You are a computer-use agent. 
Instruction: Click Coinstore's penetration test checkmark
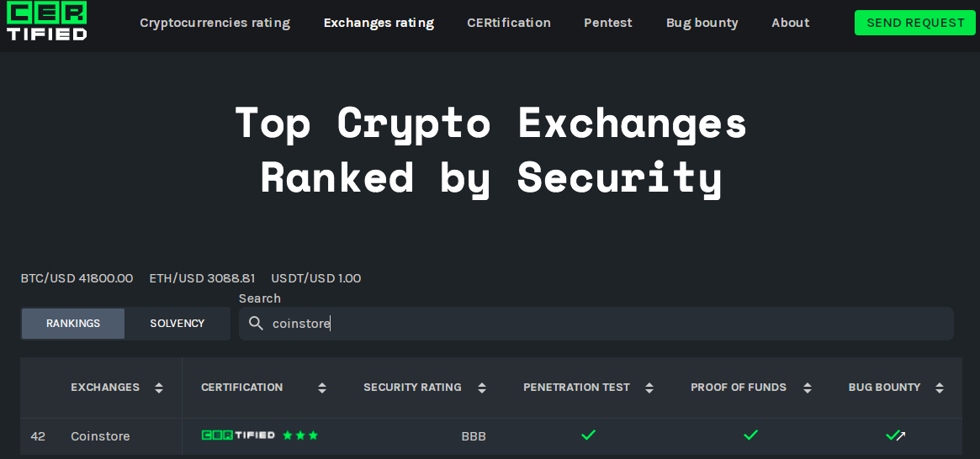(588, 435)
